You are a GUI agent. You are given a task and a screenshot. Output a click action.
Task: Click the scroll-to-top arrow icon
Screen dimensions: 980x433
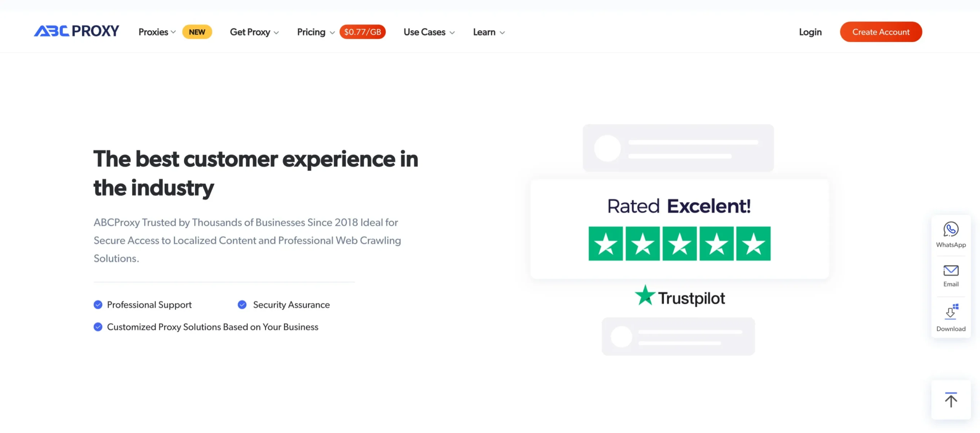click(953, 400)
